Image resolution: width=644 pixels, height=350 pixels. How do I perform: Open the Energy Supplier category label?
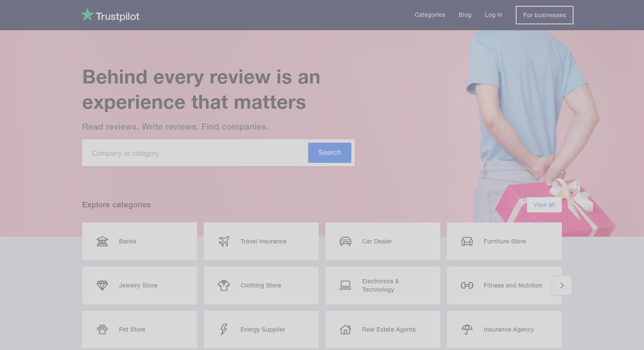click(x=263, y=329)
